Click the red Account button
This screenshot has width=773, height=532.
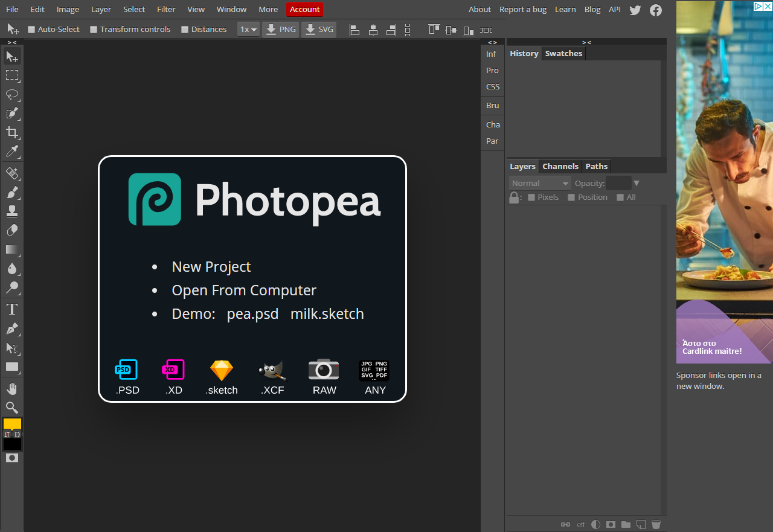(304, 9)
